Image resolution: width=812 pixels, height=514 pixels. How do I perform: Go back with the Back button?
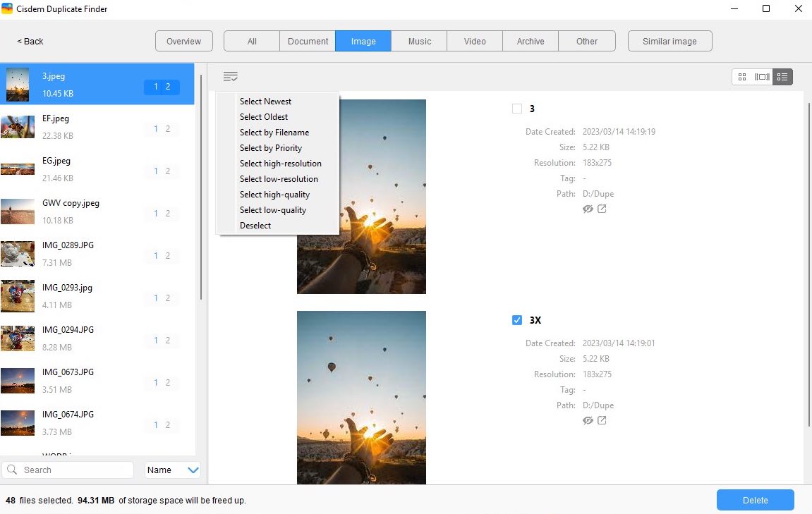(30, 42)
